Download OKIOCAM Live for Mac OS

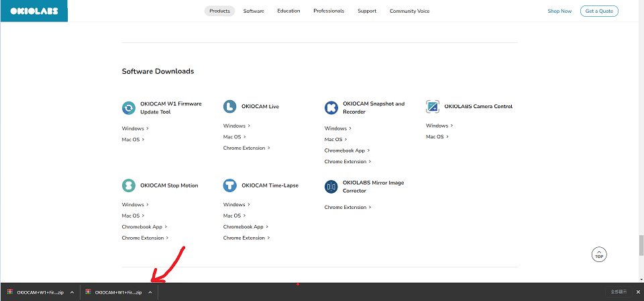(235, 137)
